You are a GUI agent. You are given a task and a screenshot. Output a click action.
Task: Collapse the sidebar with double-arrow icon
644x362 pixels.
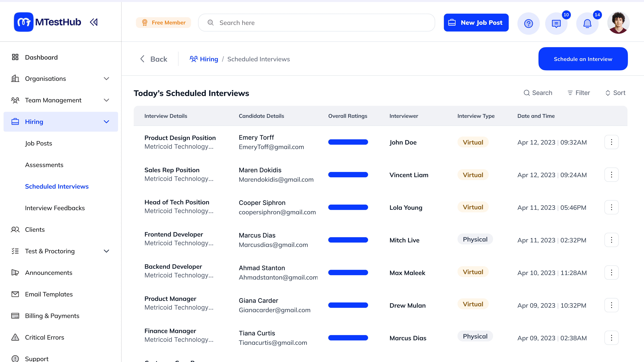coord(94,22)
